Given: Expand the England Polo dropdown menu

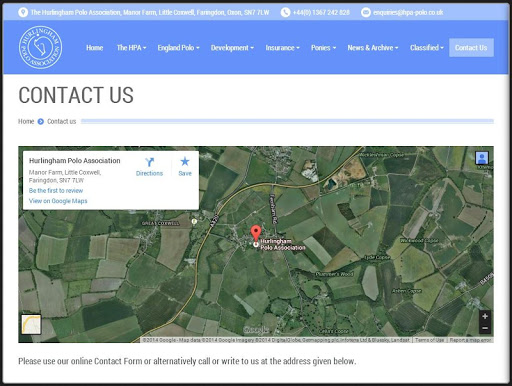Looking at the screenshot, I should [x=178, y=48].
